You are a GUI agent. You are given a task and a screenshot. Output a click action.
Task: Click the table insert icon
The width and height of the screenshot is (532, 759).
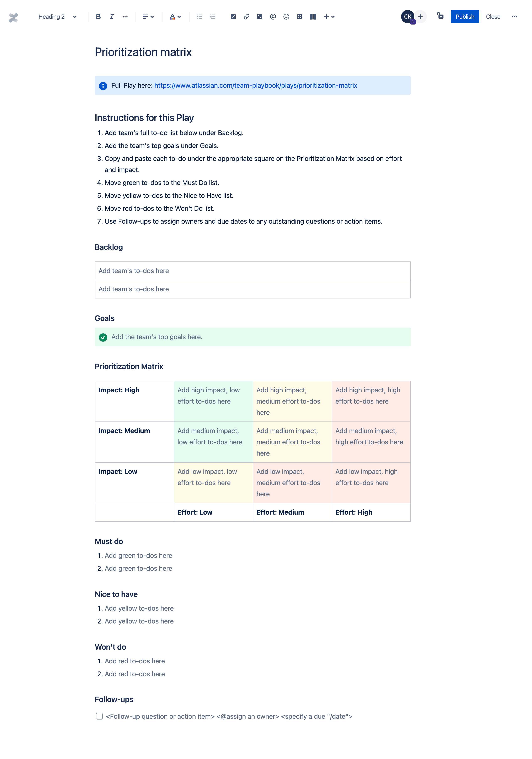pyautogui.click(x=299, y=16)
